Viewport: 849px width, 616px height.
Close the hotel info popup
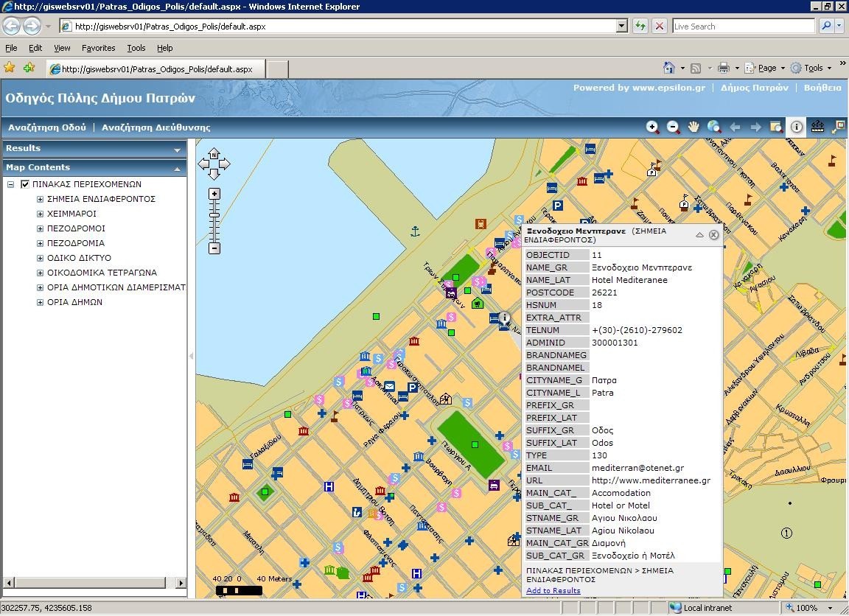(x=713, y=235)
